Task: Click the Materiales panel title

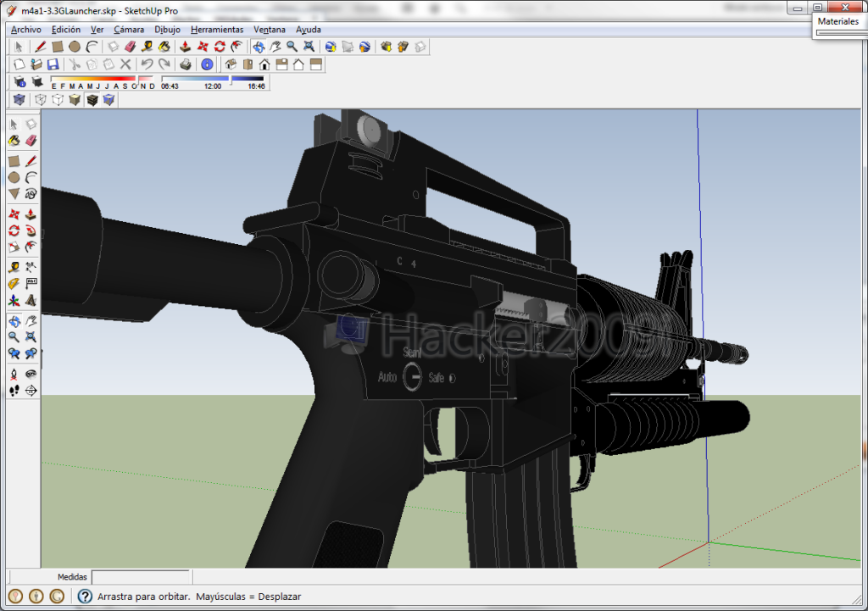Action: point(838,21)
